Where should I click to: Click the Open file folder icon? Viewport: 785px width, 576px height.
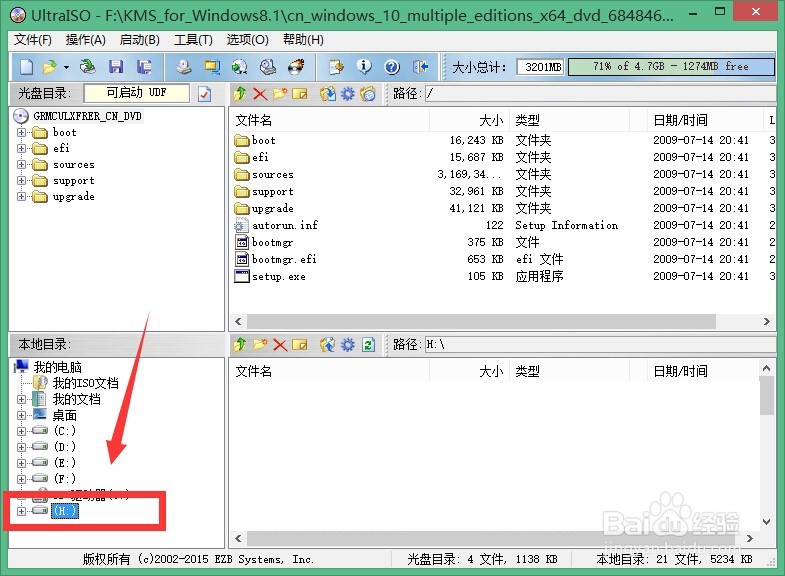coord(50,67)
